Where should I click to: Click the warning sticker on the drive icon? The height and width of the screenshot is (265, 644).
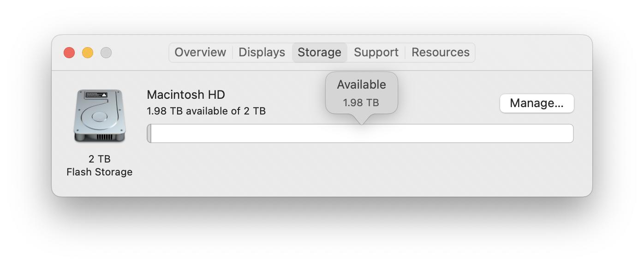tap(97, 95)
